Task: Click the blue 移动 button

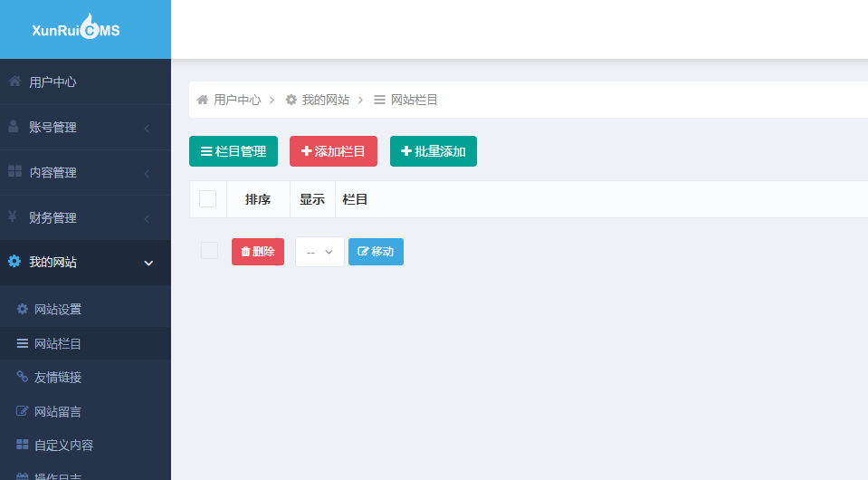Action: (x=376, y=252)
